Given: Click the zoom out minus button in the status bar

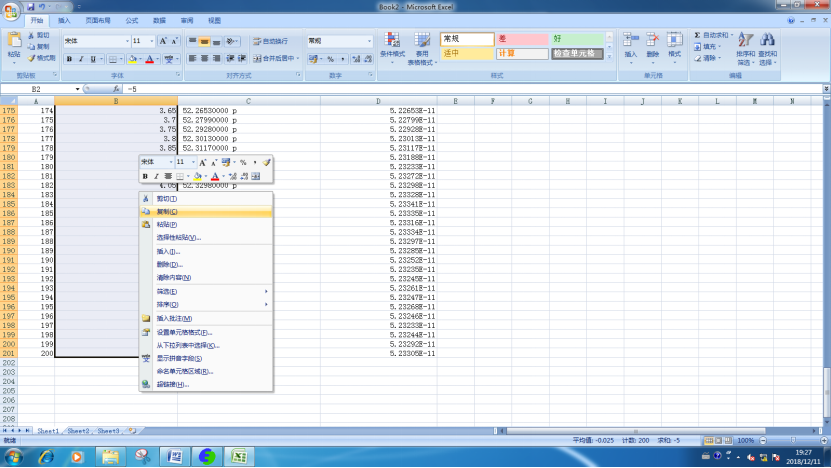Looking at the screenshot, I should coord(763,440).
